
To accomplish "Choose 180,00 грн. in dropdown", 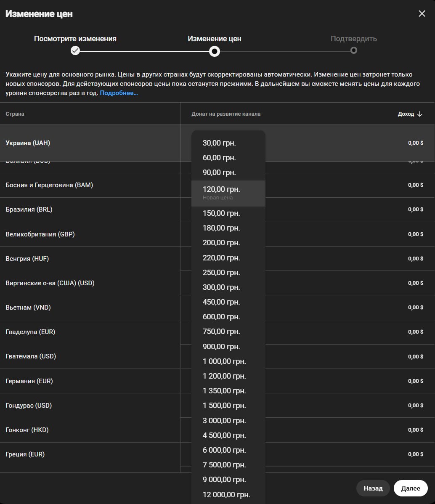I will click(228, 228).
